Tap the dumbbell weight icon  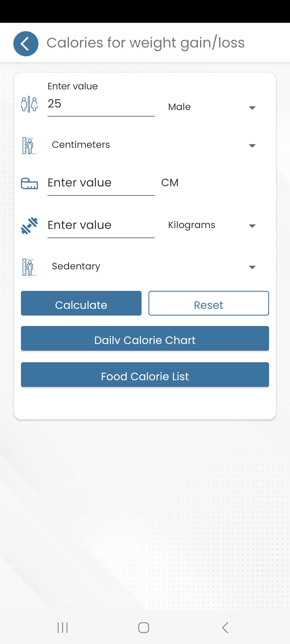(29, 226)
